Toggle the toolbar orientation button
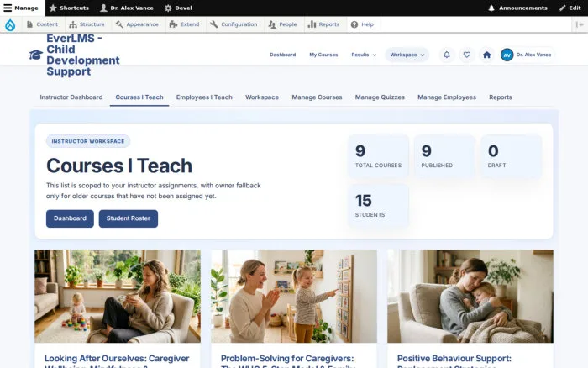The height and width of the screenshot is (368, 588). coord(580,24)
